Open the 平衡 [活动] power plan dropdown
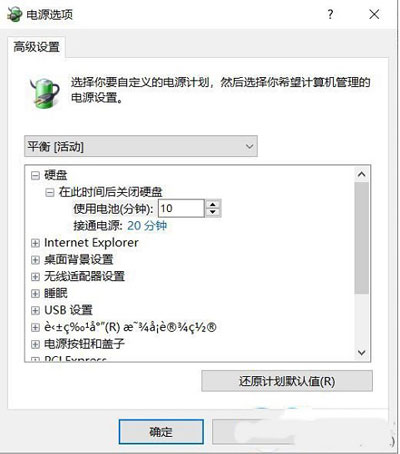Screen dimensions: 400x454 click(x=141, y=146)
